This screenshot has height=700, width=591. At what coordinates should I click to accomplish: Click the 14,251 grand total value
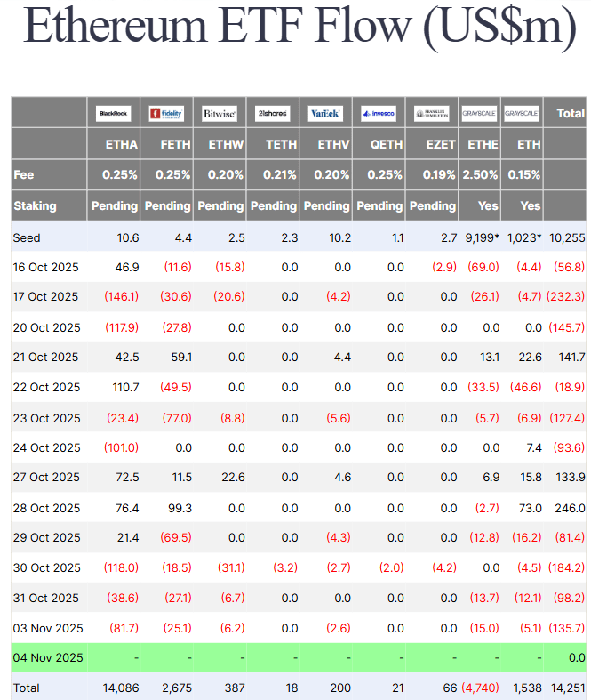coord(567,688)
